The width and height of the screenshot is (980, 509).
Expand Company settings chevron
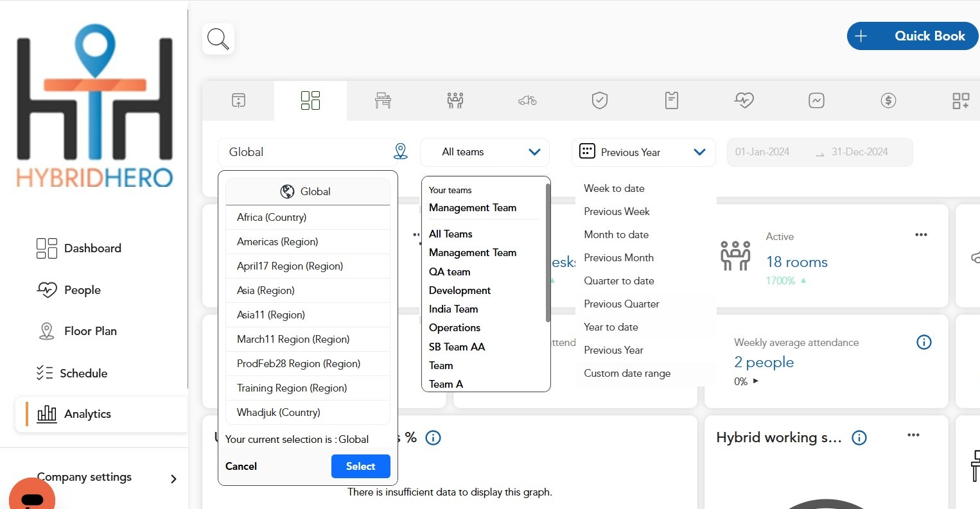[173, 479]
